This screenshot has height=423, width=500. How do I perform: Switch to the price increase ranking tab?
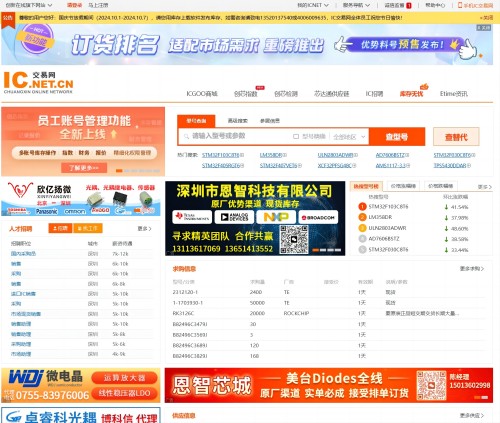(x=403, y=186)
